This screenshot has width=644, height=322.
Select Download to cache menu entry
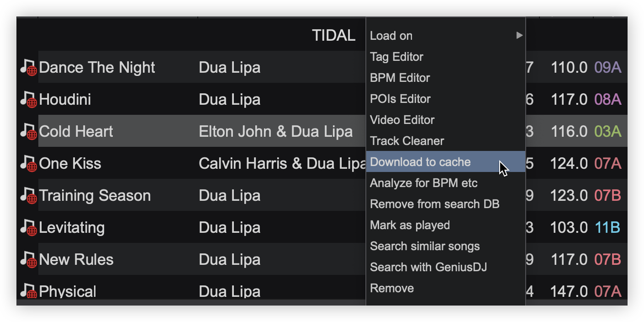coord(420,162)
